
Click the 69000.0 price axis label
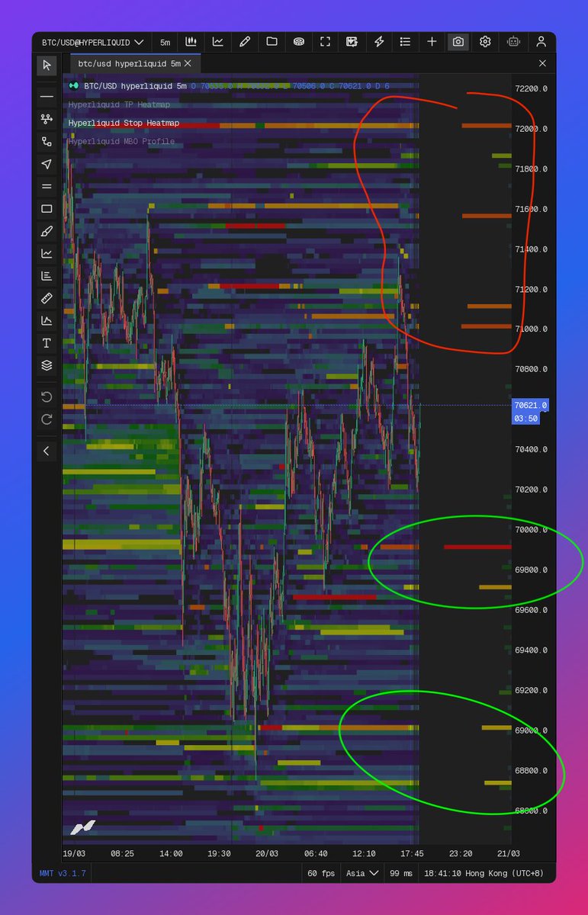click(x=531, y=730)
